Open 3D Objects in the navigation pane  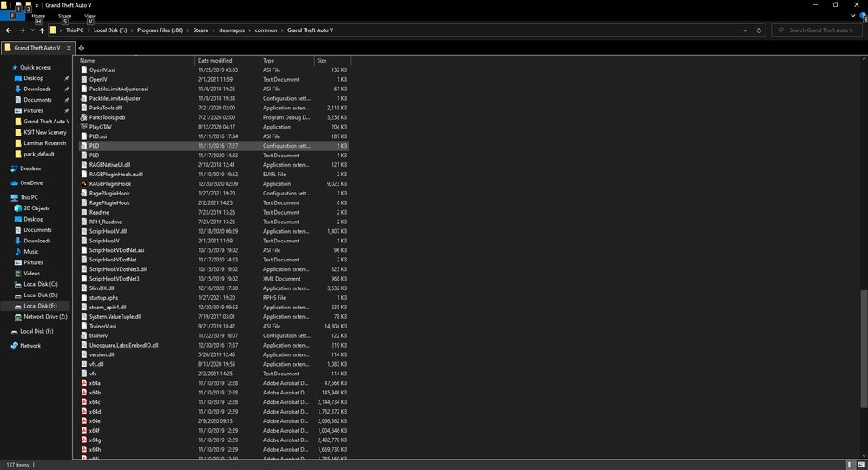(x=36, y=209)
